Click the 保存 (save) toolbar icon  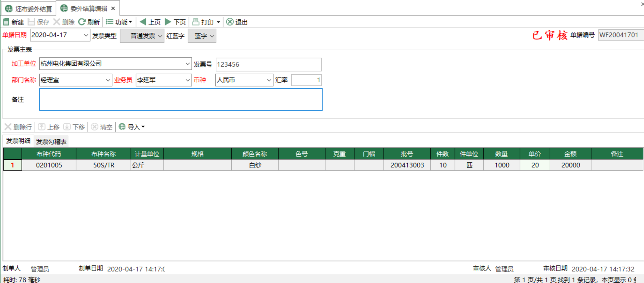pos(31,22)
